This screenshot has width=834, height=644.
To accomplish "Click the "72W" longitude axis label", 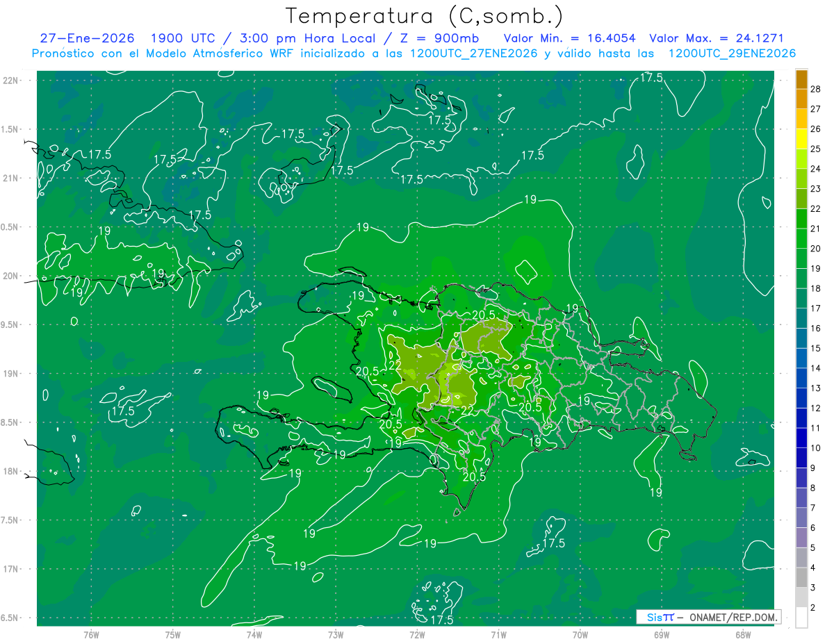I will point(417,635).
